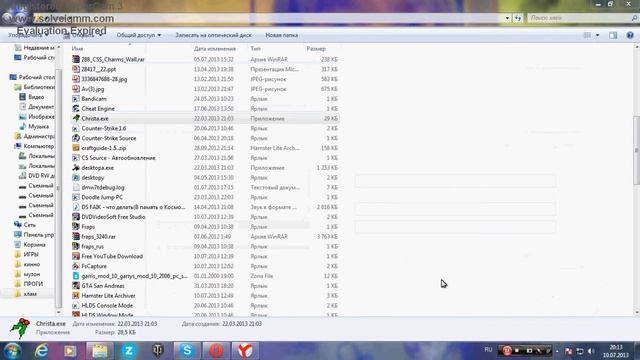Screen dimensions: 640x360
Task: Open Internet Explorer from the taskbar
Action: 41,351
